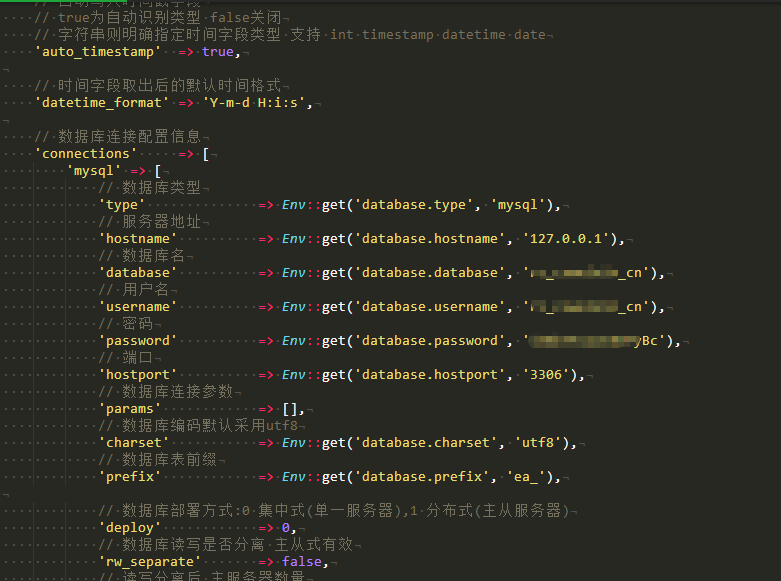Click the 'database.charset' string argument
This screenshot has width=781, height=581.
(426, 442)
